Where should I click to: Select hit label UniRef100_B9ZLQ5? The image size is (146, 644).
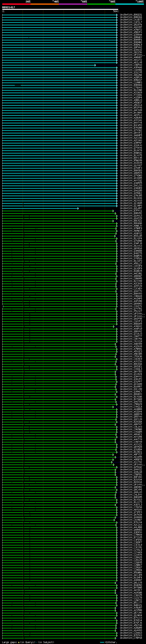coord(131,236)
